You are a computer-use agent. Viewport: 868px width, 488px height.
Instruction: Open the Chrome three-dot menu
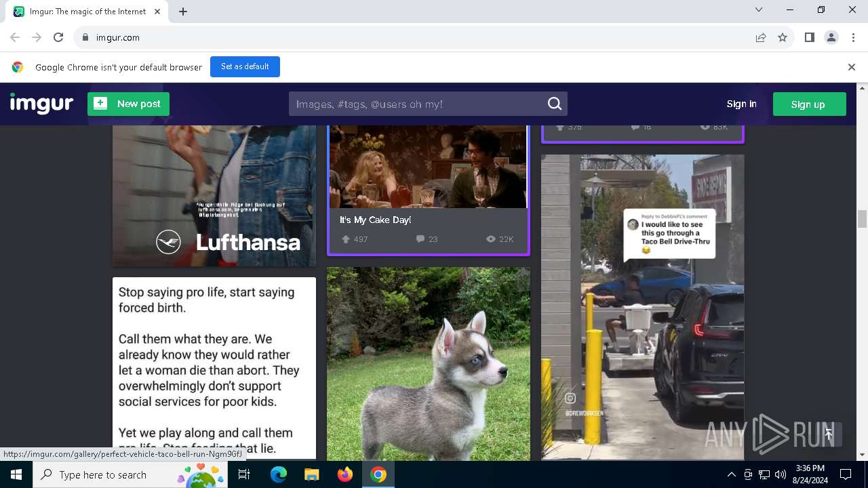(x=852, y=37)
